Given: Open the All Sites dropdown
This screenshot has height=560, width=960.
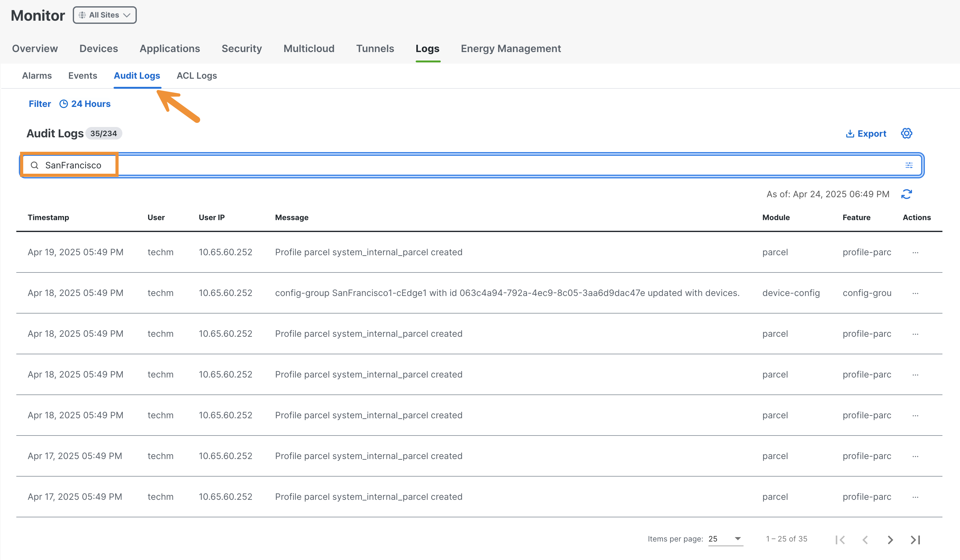Looking at the screenshot, I should pos(104,15).
